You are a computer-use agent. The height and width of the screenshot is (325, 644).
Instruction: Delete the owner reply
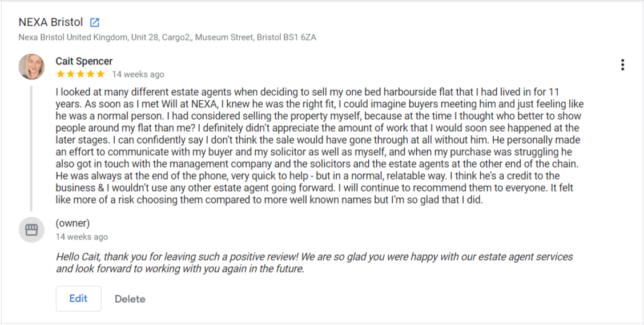pyautogui.click(x=130, y=299)
